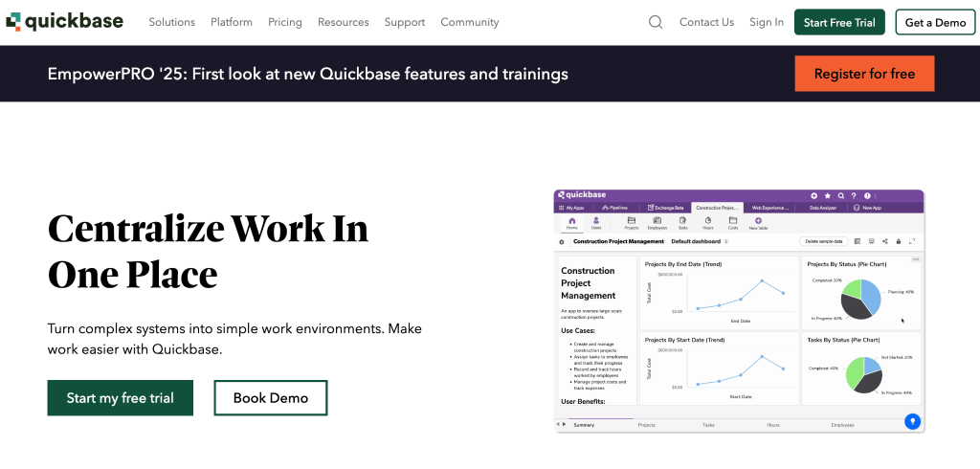
Task: Open the Platform menu
Action: tap(232, 23)
